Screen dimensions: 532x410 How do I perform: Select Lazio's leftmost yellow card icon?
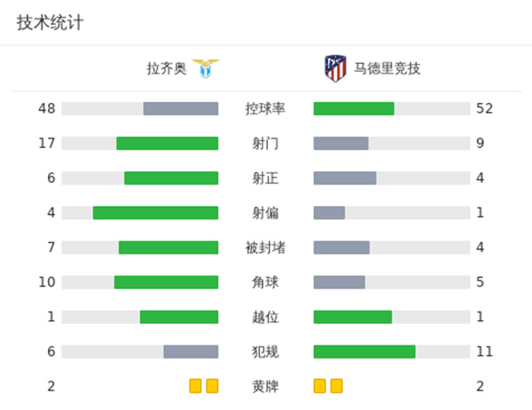pyautogui.click(x=196, y=386)
